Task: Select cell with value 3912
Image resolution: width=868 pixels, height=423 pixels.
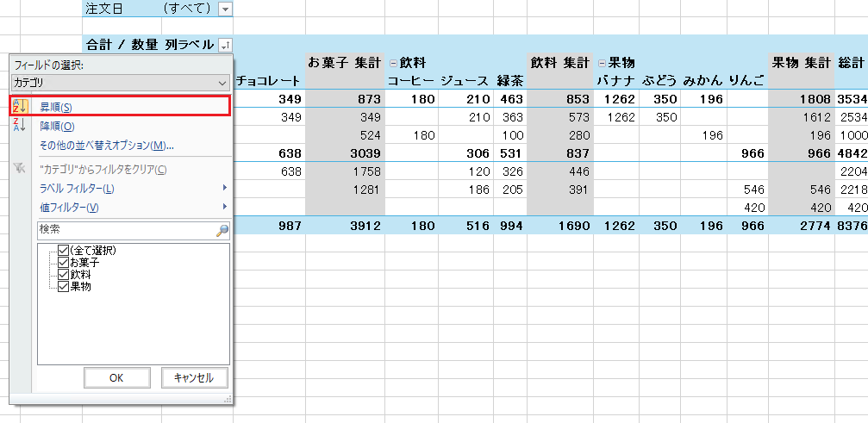Action: tap(345, 226)
